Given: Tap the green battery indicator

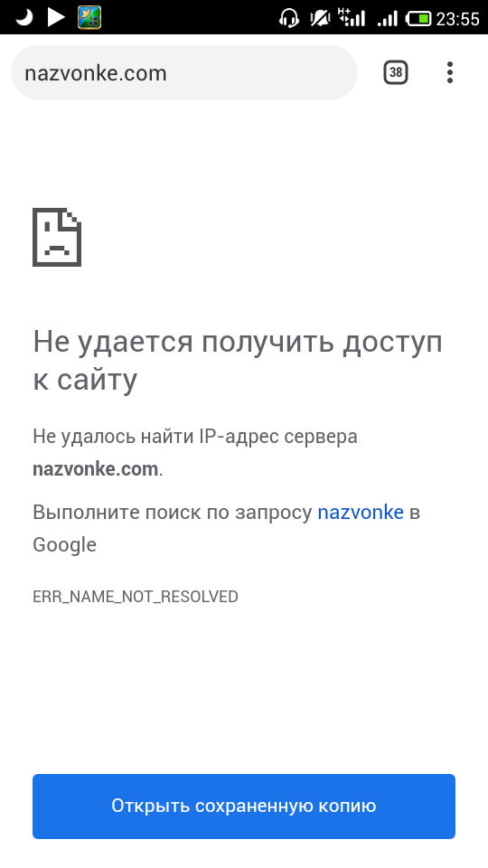Looking at the screenshot, I should tap(418, 19).
